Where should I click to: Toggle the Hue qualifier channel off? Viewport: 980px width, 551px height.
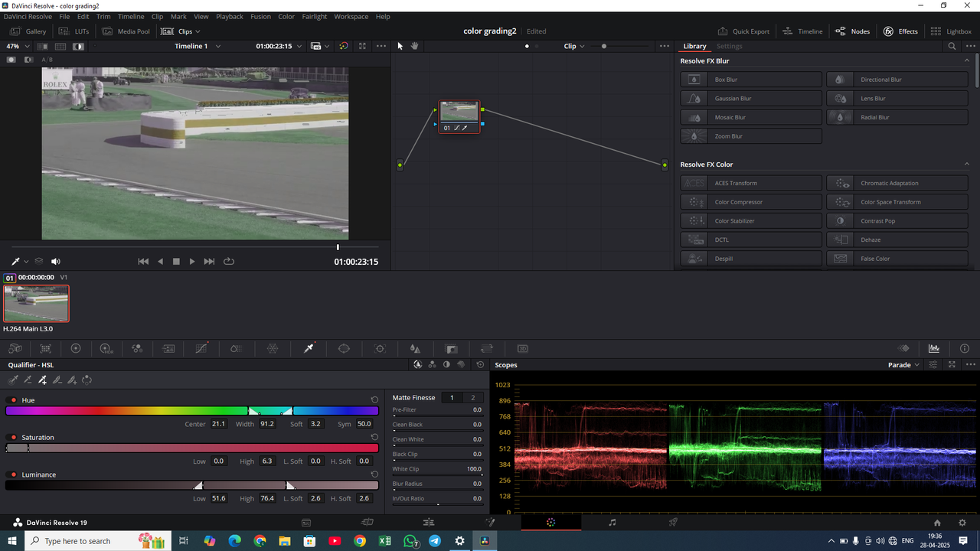pyautogui.click(x=13, y=399)
